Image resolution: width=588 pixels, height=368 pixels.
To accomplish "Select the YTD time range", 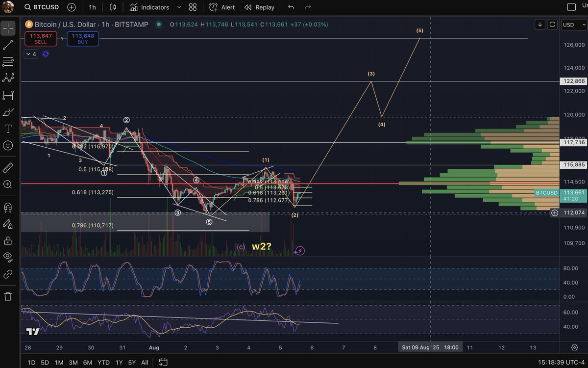I will (x=103, y=362).
